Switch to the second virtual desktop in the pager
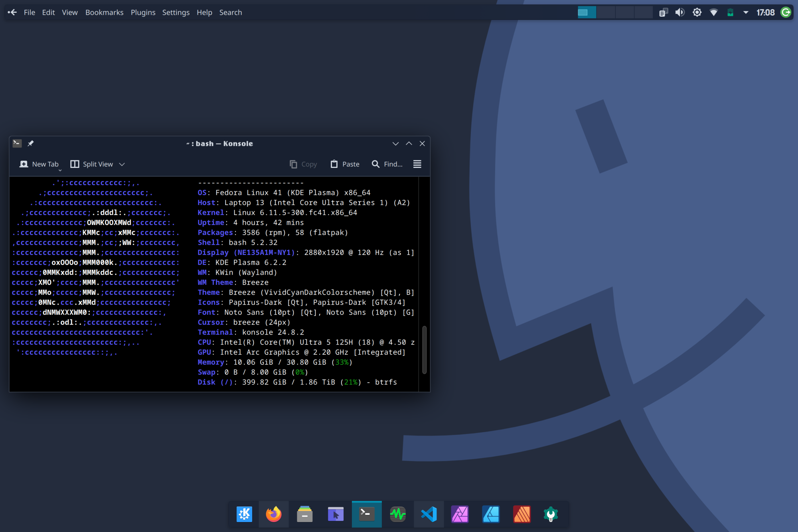 pos(606,12)
